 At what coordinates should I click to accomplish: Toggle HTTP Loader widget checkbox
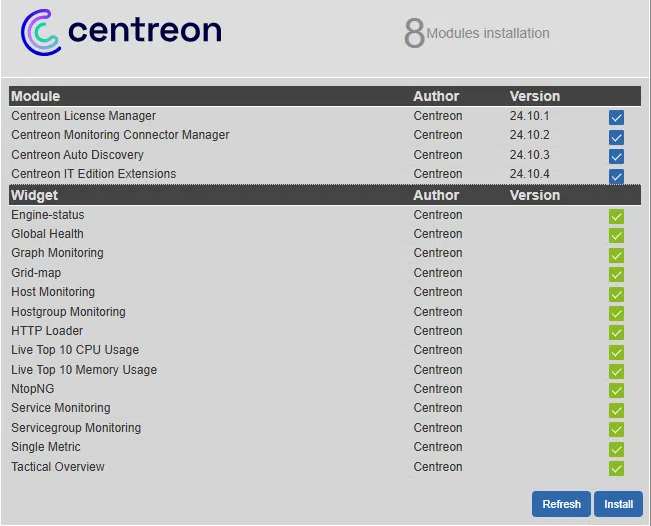point(616,332)
